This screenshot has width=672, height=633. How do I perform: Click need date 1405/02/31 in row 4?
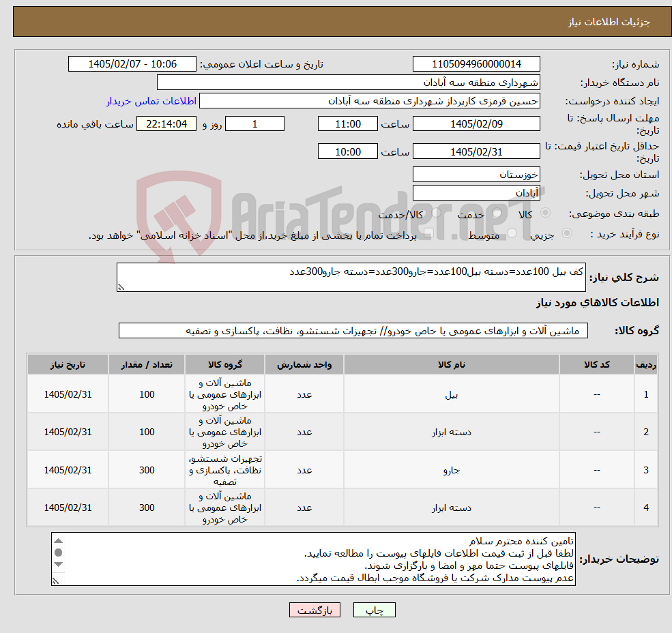click(68, 507)
